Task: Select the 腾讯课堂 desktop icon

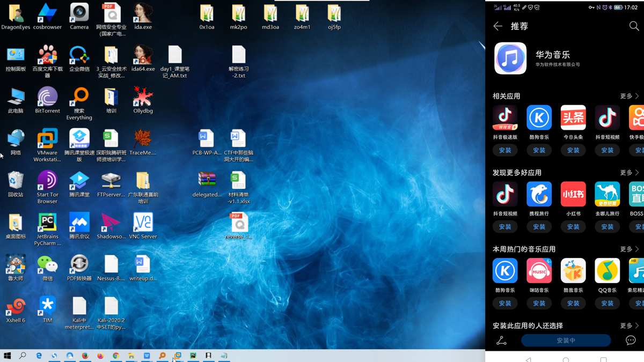Action: [x=79, y=184]
